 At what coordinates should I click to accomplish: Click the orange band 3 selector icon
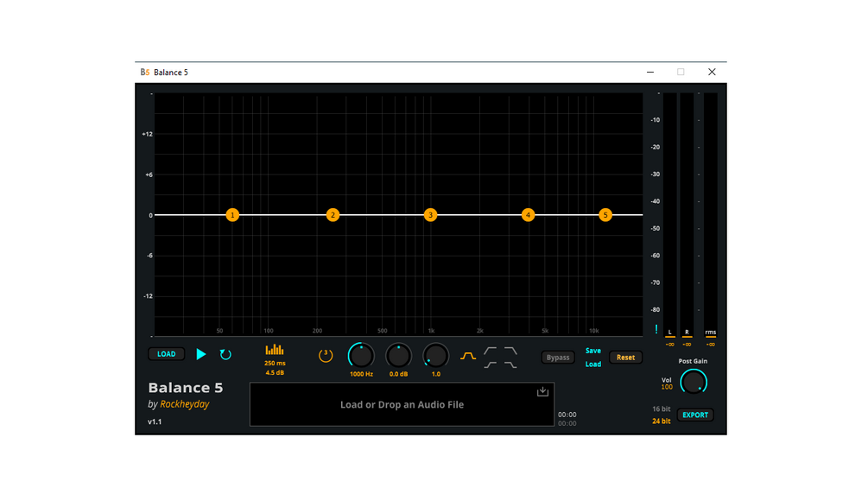[326, 356]
